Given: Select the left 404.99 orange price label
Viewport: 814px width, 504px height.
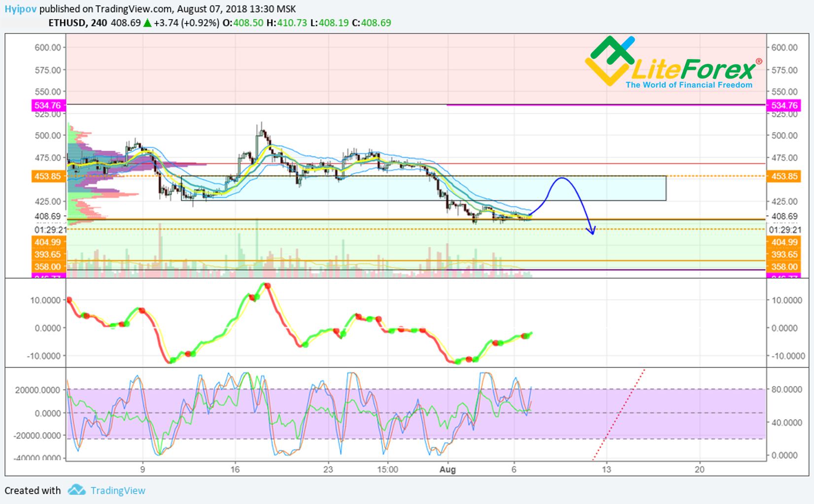Looking at the screenshot, I should 48,242.
